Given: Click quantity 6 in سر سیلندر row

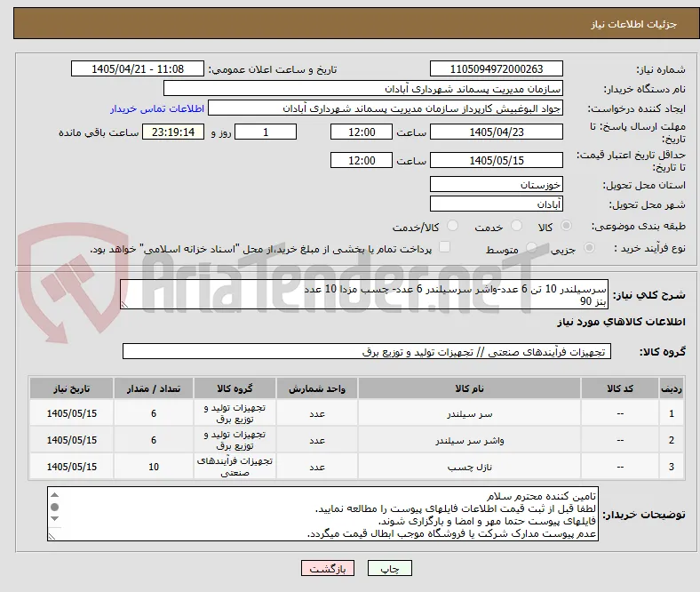Looking at the screenshot, I should coord(154,413).
